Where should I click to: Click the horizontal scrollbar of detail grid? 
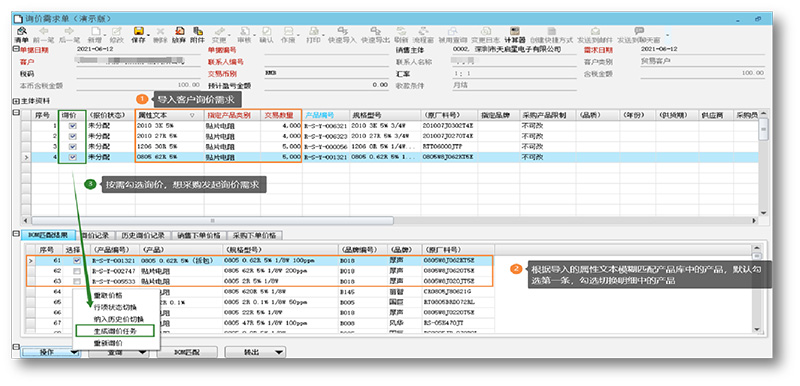(x=212, y=221)
